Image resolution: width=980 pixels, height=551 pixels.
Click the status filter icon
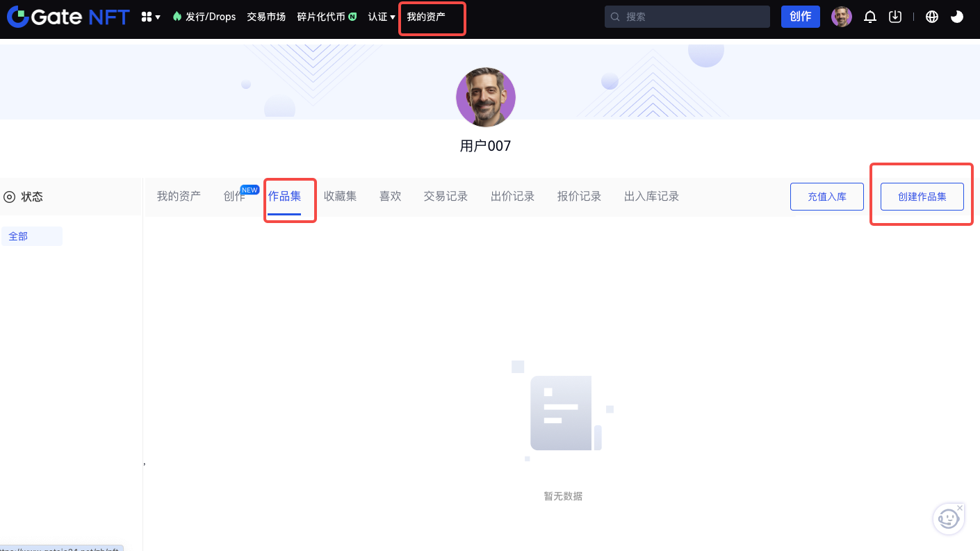9,197
